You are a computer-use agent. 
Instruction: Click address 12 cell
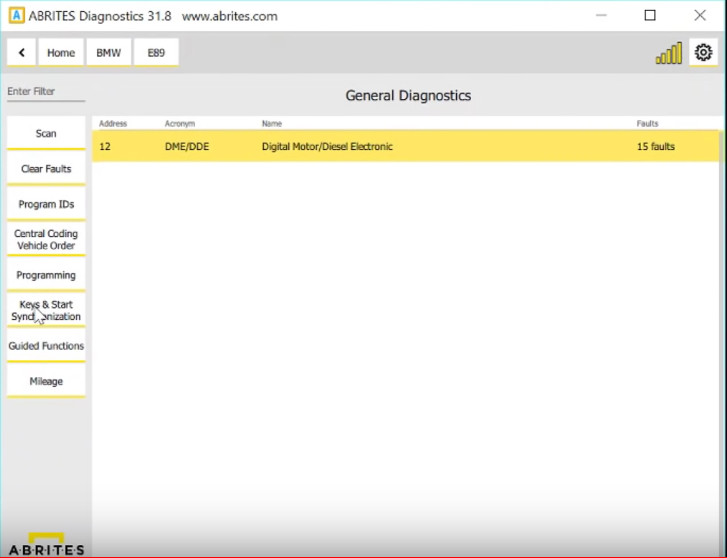click(x=105, y=147)
